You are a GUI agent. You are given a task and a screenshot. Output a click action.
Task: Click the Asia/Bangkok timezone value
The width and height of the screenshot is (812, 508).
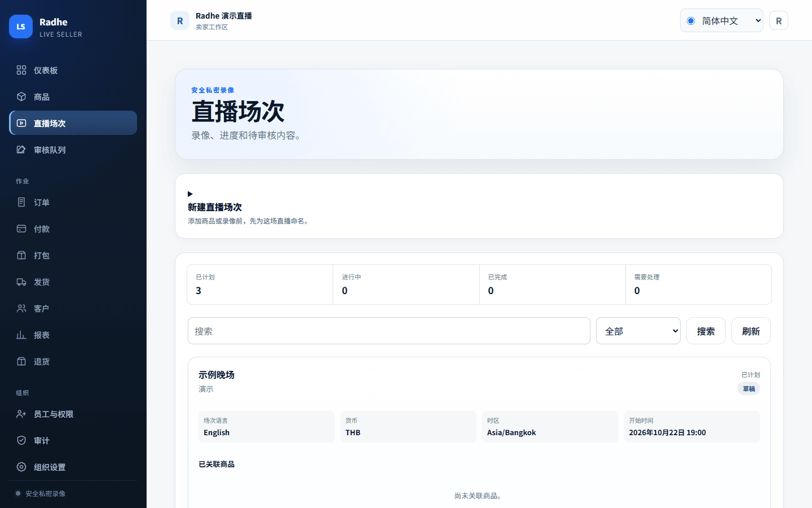point(511,432)
